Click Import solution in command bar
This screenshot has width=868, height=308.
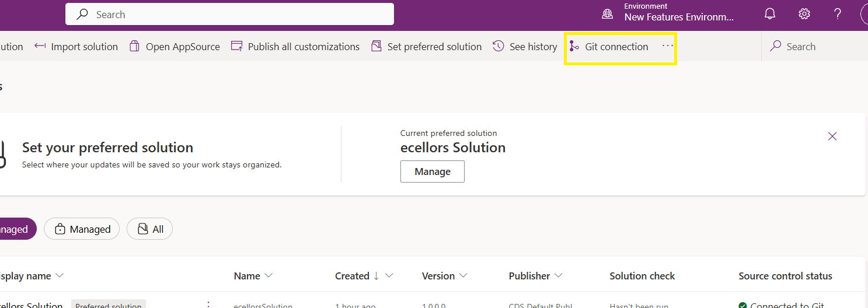click(76, 47)
